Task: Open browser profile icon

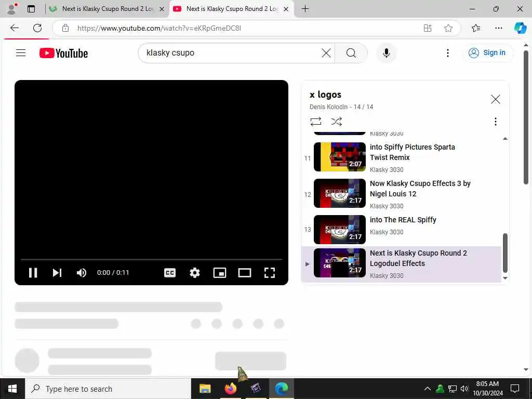Action: click(x=12, y=9)
